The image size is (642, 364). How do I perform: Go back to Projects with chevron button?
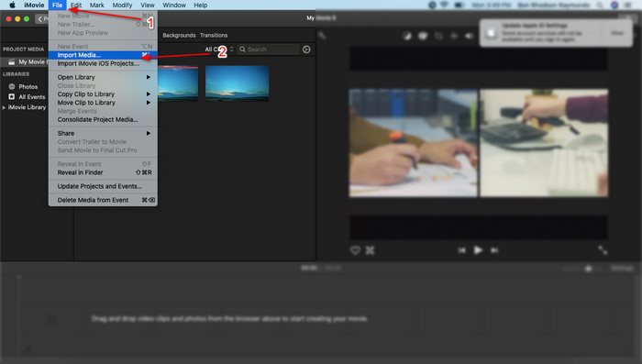(x=41, y=19)
